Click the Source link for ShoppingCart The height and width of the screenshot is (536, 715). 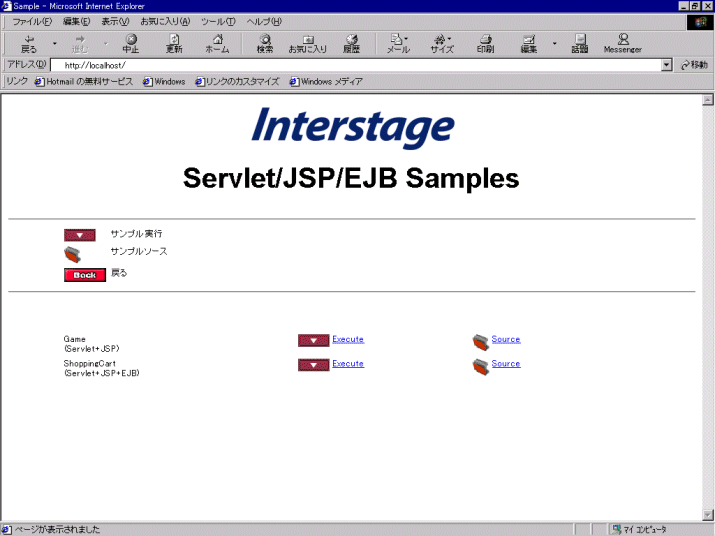click(506, 364)
